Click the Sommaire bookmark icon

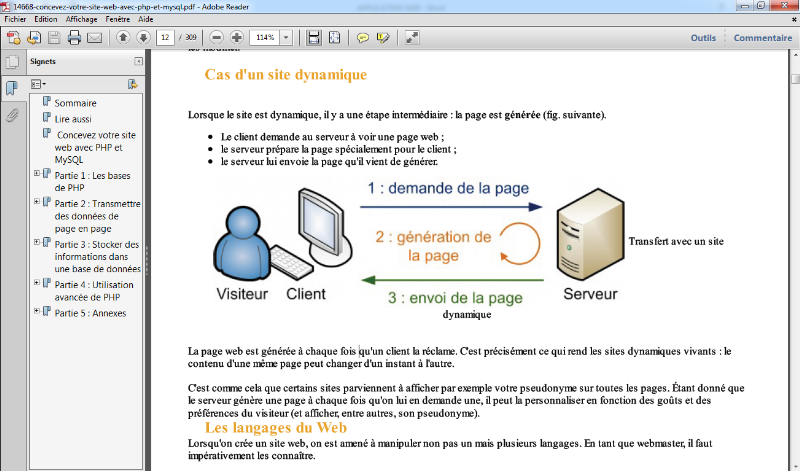pos(47,101)
